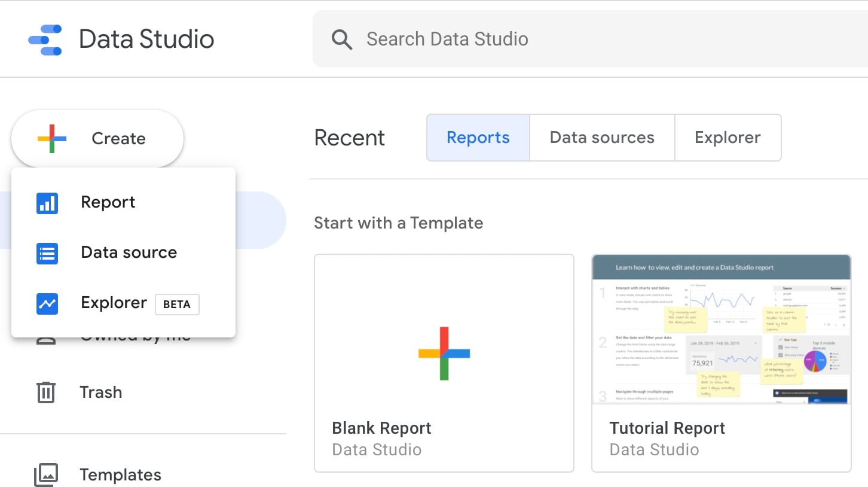Click the Data source list icon

coord(47,253)
